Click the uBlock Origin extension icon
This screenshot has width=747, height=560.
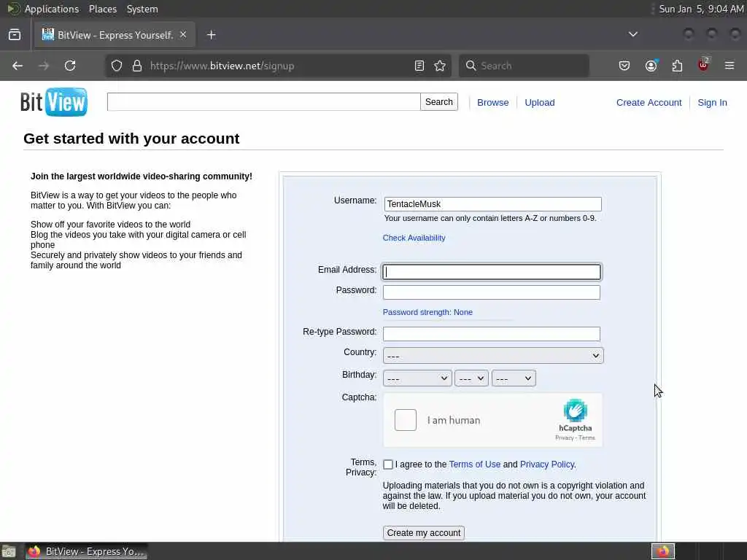703,65
